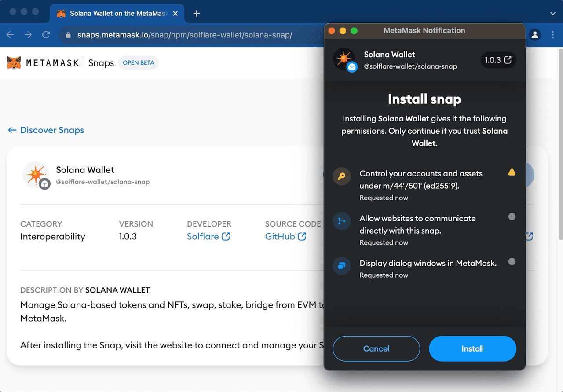Image resolution: width=563 pixels, height=392 pixels.
Task: Open the Solflare developer link
Action: click(x=208, y=237)
